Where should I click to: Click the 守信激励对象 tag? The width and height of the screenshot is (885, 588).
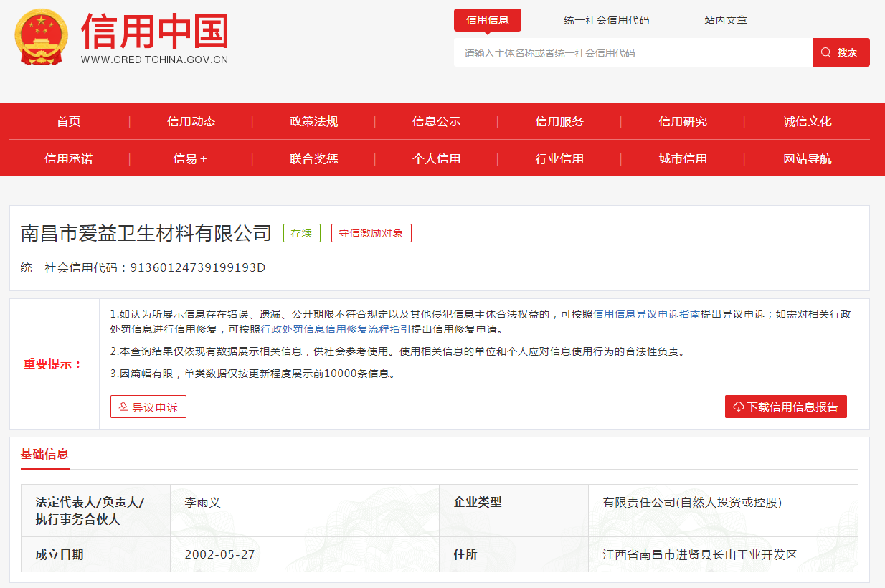[x=371, y=233]
